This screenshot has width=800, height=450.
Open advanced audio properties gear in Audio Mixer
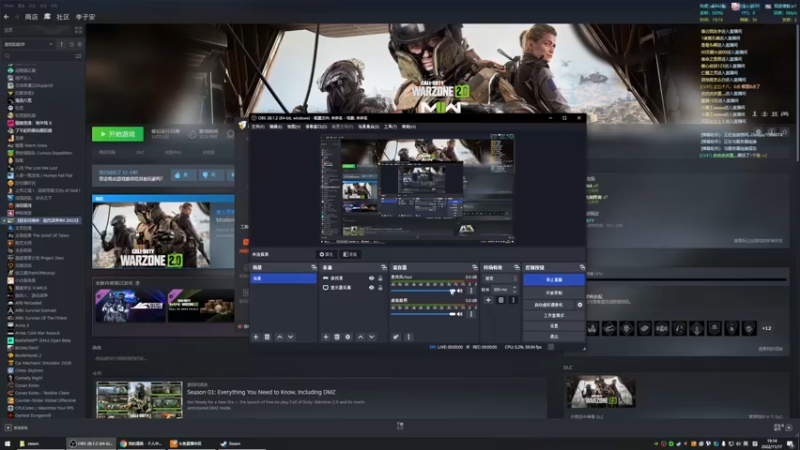pos(396,337)
